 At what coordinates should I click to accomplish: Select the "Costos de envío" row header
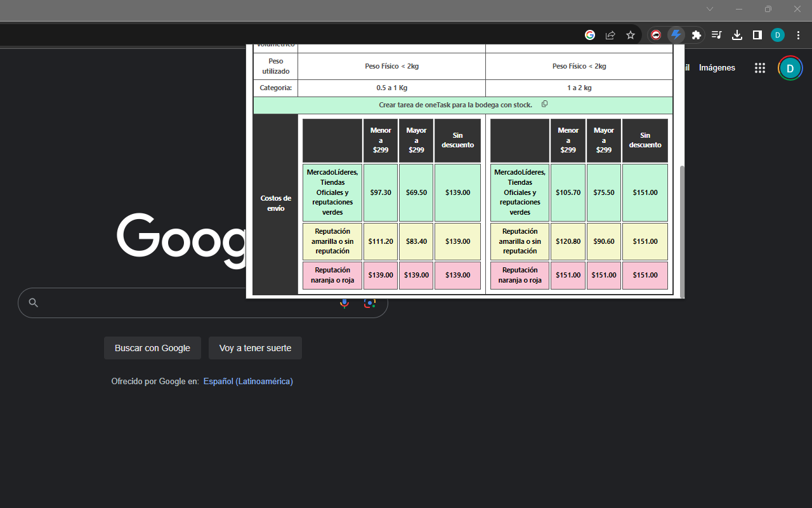[x=275, y=203]
